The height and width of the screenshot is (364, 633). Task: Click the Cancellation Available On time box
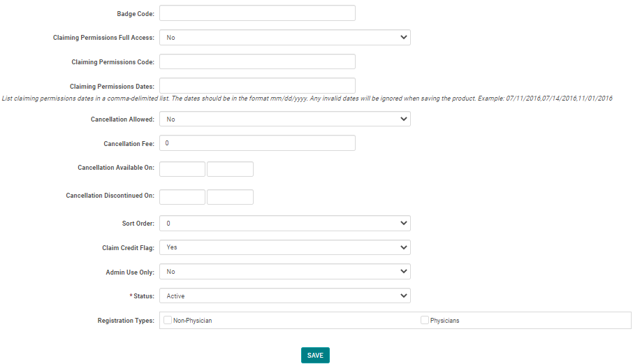click(230, 169)
